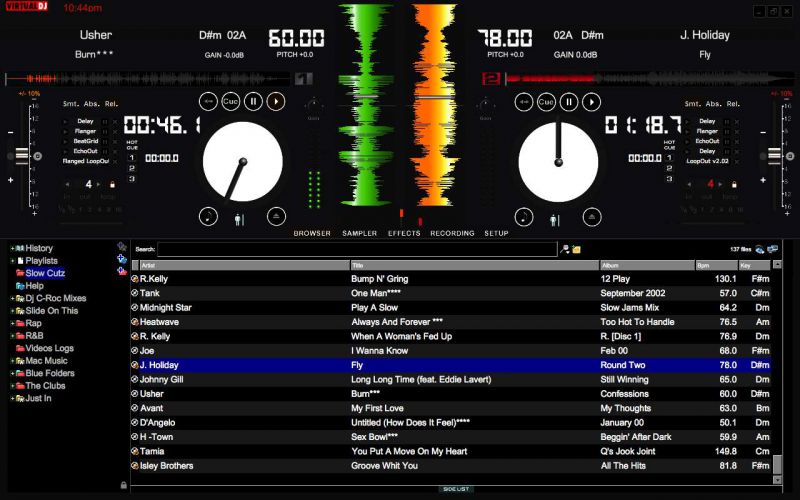Decrease loop length arrow on deck 1
The height and width of the screenshot is (500, 800).
(x=67, y=184)
